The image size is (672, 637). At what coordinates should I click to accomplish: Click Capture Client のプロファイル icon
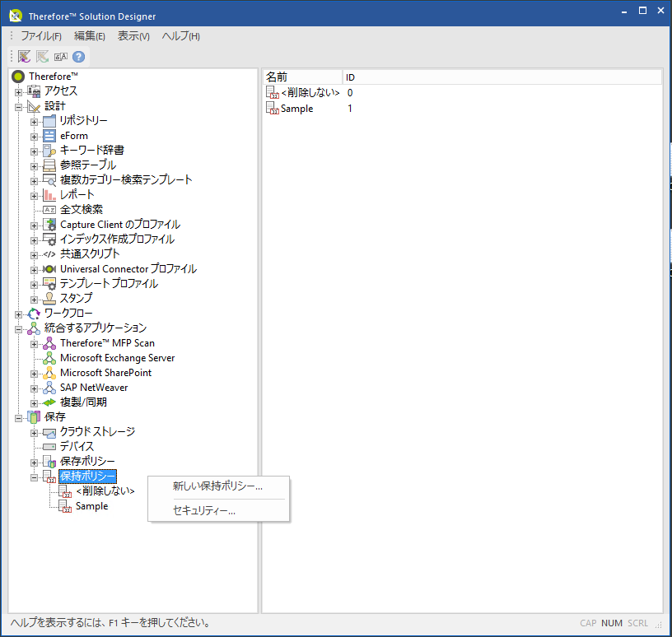coord(49,225)
